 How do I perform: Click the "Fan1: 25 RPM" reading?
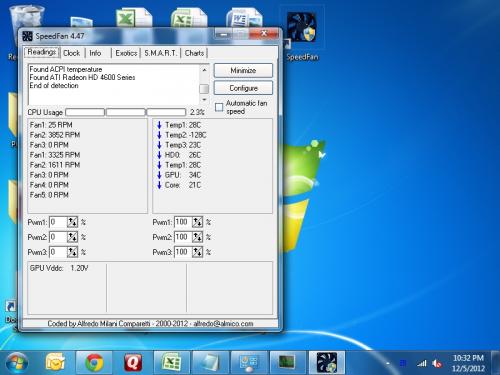tap(51, 125)
